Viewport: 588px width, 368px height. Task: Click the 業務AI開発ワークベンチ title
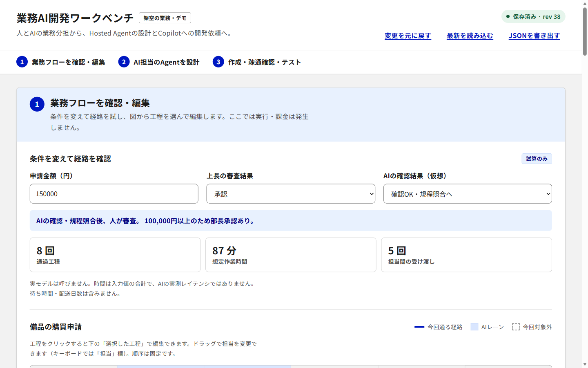coord(75,18)
